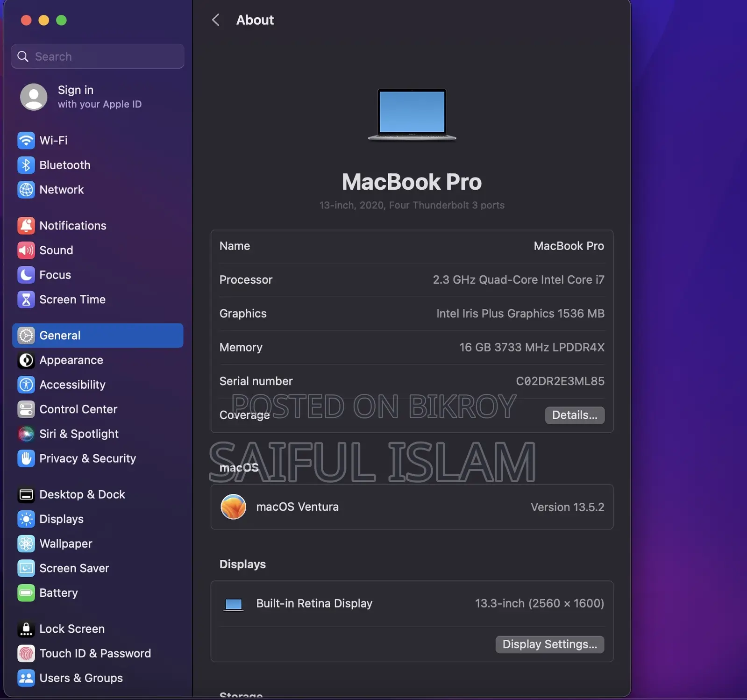Click the Focus moon icon
Viewport: 747px width, 700px height.
click(x=26, y=275)
